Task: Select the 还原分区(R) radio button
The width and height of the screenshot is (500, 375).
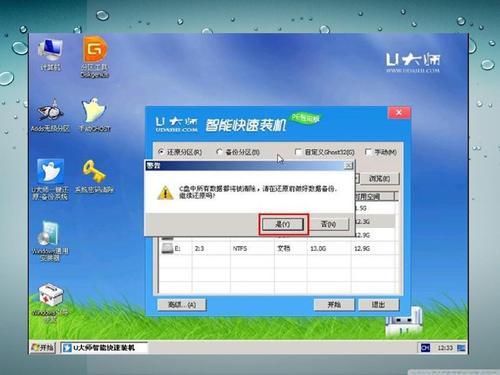Action: click(x=161, y=152)
